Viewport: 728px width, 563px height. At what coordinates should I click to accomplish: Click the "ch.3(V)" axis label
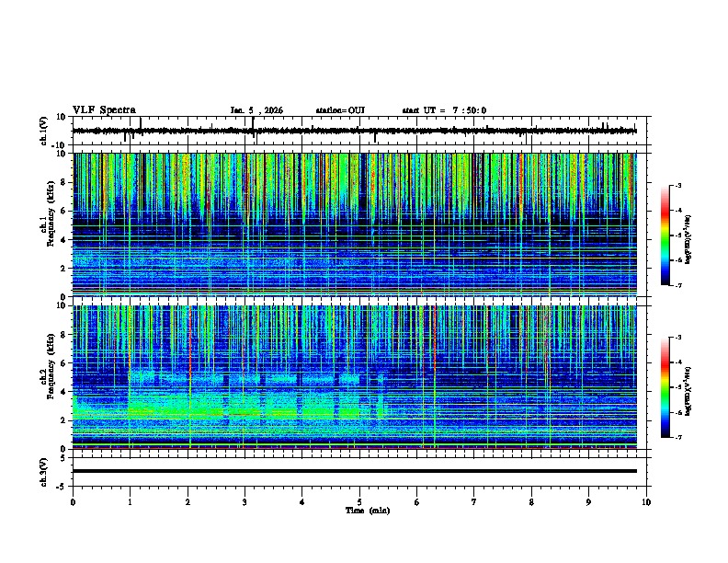click(x=44, y=472)
